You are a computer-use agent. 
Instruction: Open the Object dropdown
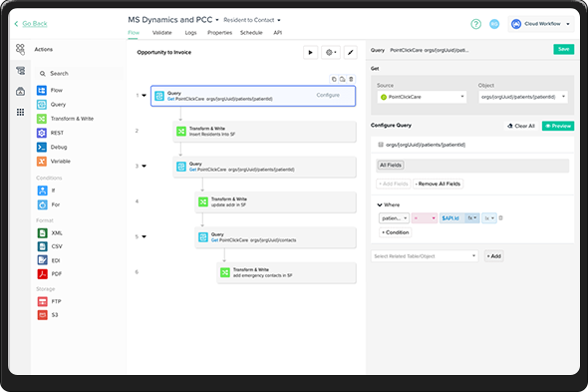(523, 97)
